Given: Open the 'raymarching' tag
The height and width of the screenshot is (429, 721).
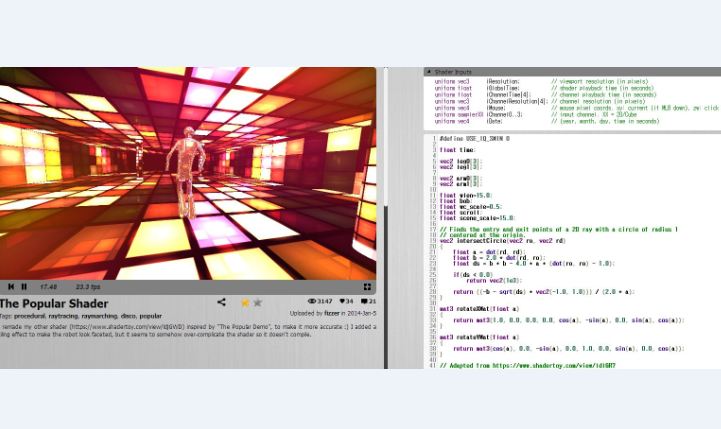Looking at the screenshot, I should pos(99,316).
